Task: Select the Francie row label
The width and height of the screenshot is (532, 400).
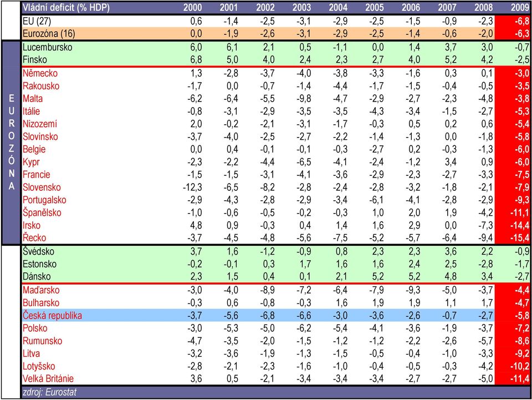Action: pos(37,175)
